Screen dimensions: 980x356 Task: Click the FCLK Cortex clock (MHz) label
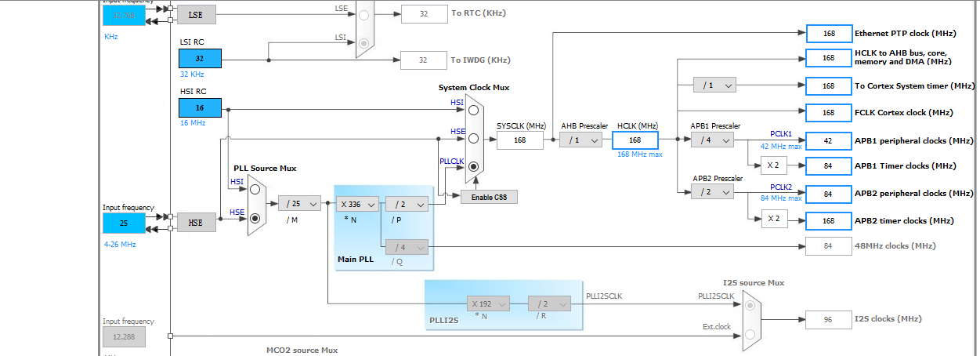[x=904, y=113]
